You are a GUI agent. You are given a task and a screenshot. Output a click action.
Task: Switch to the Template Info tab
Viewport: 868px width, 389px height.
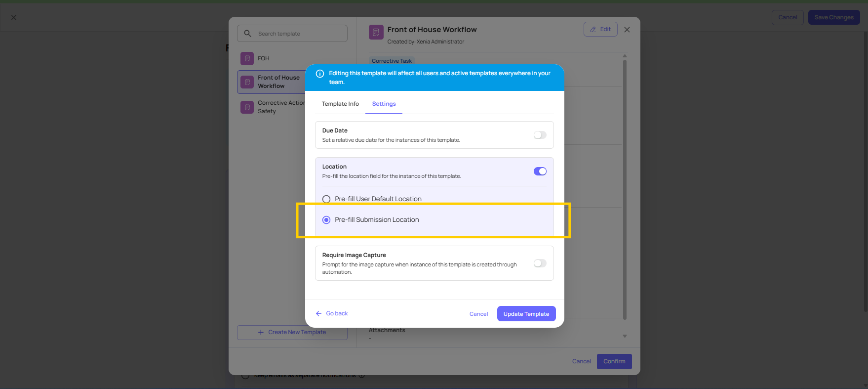(340, 104)
